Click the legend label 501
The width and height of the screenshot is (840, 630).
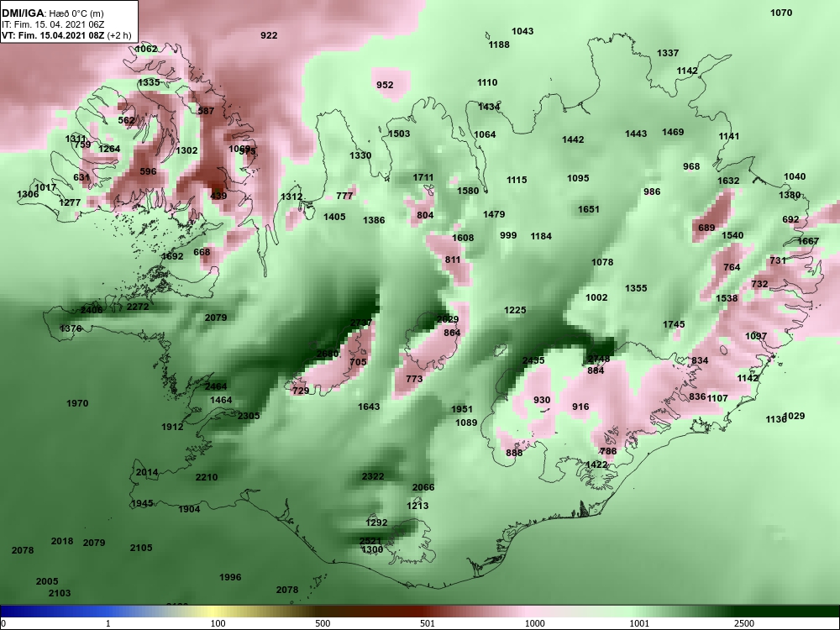coord(427,623)
